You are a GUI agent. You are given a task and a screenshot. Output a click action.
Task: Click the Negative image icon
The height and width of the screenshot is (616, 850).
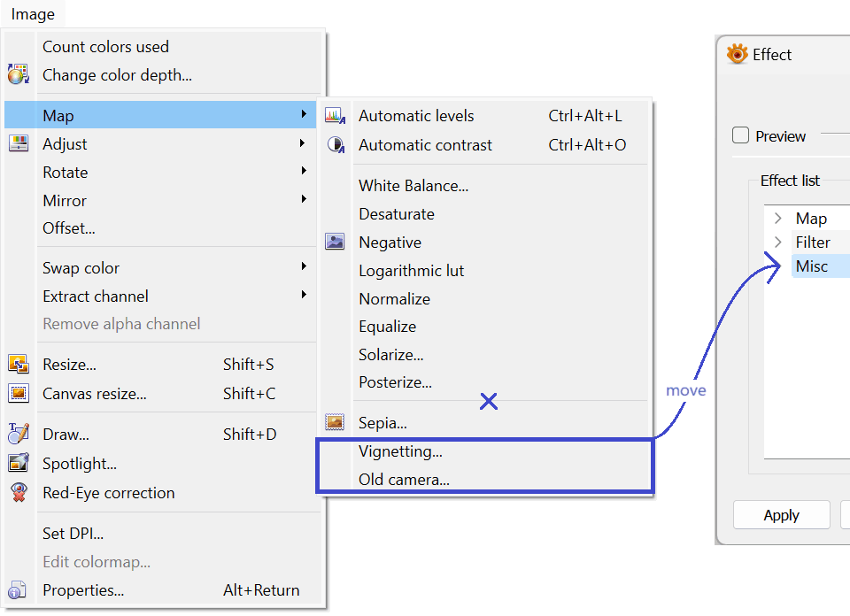click(x=335, y=242)
